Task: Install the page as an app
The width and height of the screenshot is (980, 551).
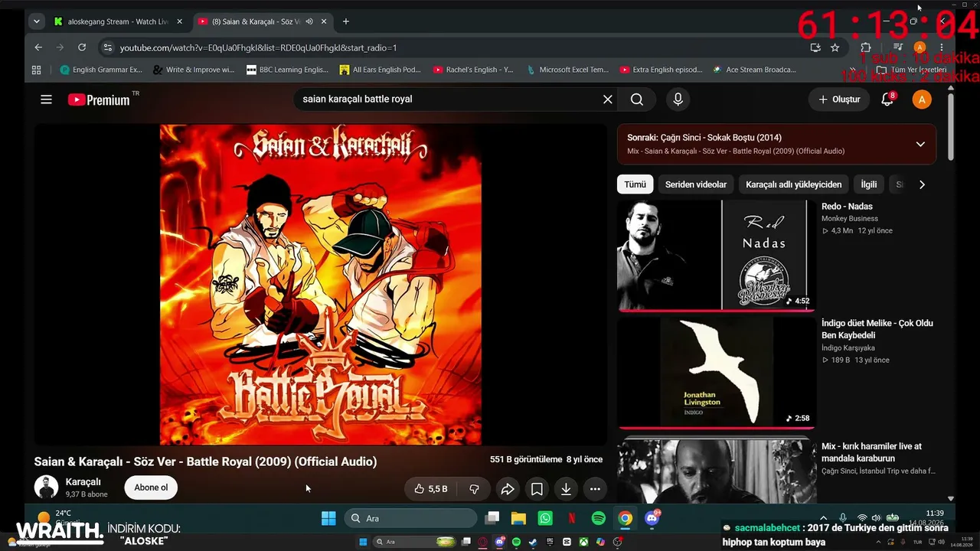Action: coord(815,47)
